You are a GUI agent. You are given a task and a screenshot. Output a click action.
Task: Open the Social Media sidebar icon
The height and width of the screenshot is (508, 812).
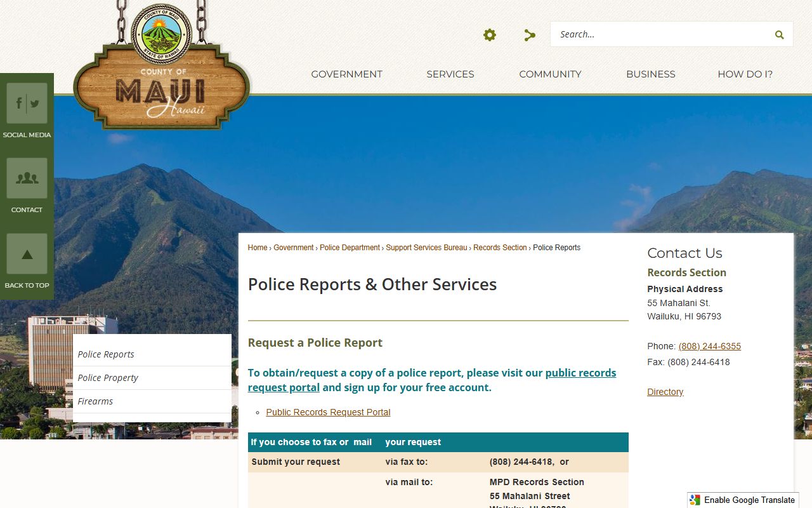click(27, 104)
